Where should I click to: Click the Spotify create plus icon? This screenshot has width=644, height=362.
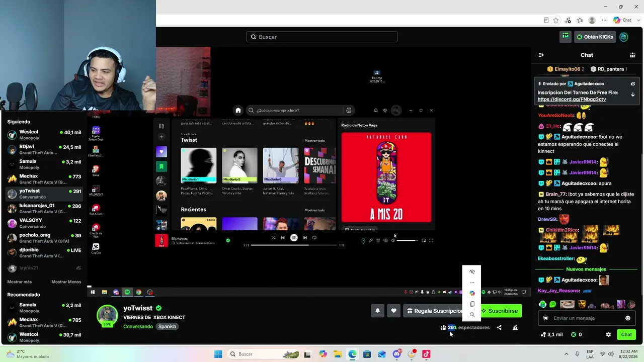pyautogui.click(x=161, y=137)
